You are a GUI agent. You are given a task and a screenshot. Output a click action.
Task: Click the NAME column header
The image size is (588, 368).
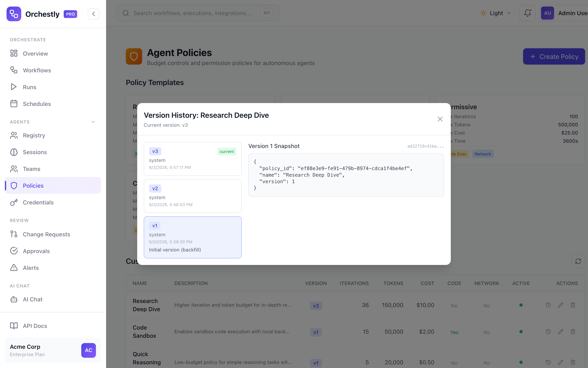140,283
